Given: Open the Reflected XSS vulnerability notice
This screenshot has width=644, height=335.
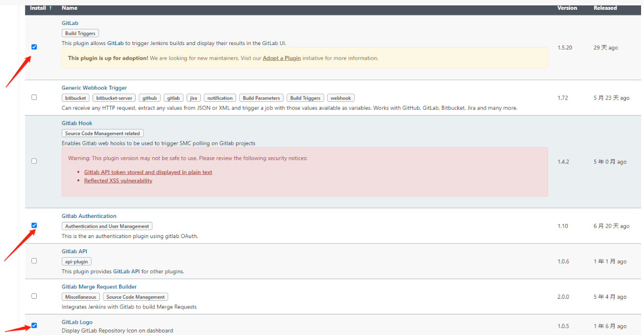Looking at the screenshot, I should 118,180.
